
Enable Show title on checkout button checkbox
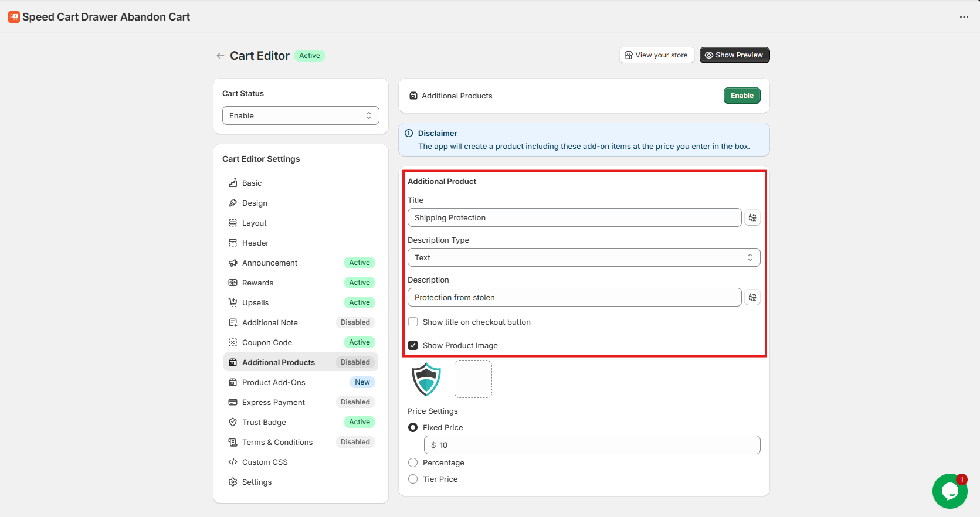click(413, 322)
